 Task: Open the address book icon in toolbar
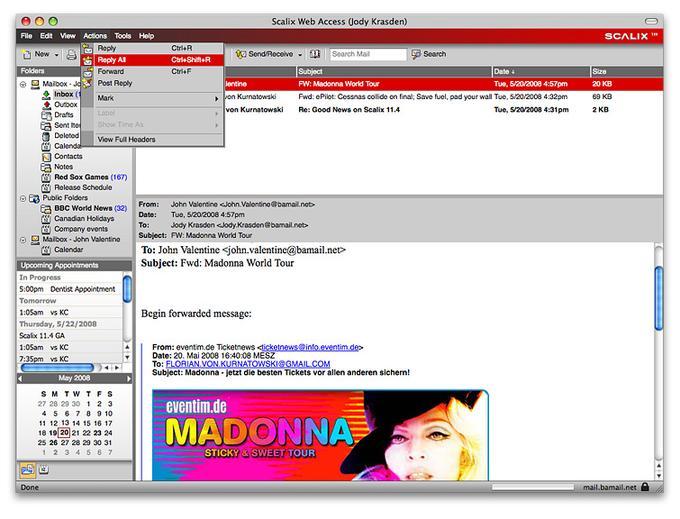tap(315, 54)
